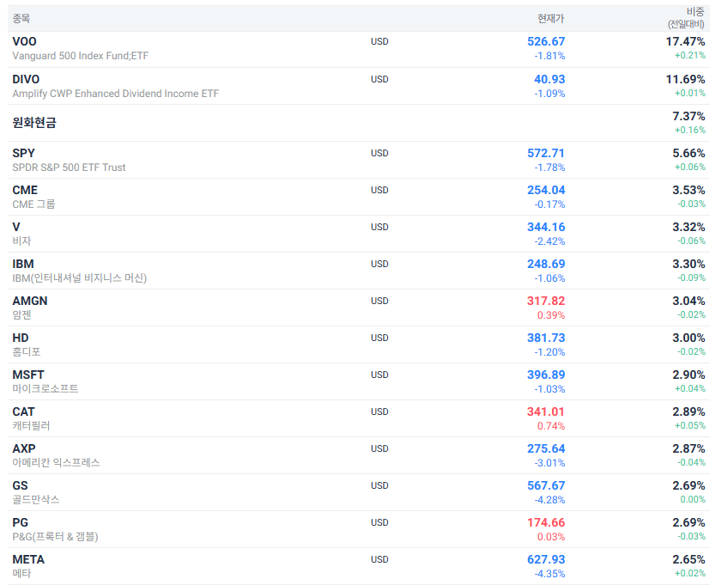
Task: Click IBM price 248.69
Action: pos(546,264)
